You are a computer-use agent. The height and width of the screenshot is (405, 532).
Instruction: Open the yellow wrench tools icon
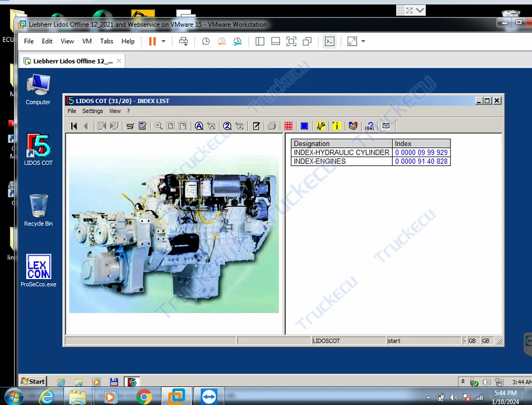(x=321, y=126)
